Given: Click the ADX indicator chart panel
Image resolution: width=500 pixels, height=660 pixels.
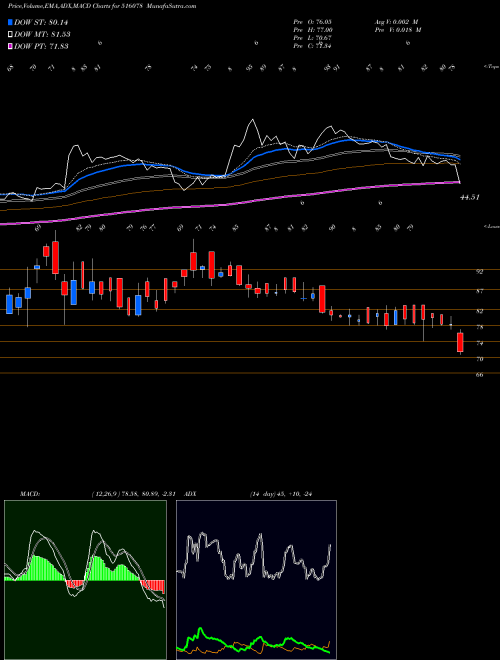Looking at the screenshot, I should [256, 580].
